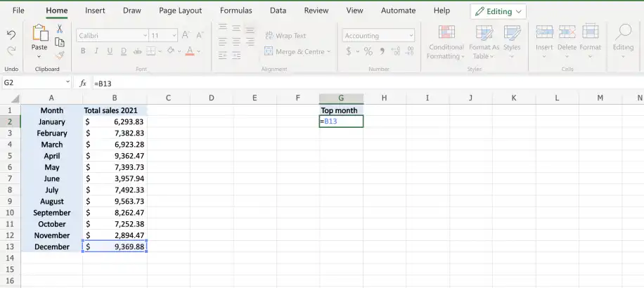Switch to the Formulas tab
The image size is (644, 288).
pos(236,11)
